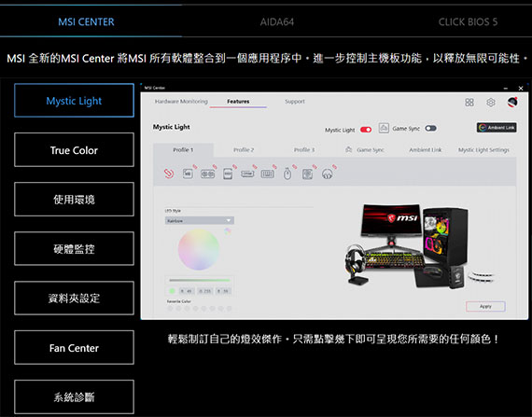Select the motherboard (MB) device icon
Viewport: 532px width, 417px height.
tap(188, 174)
